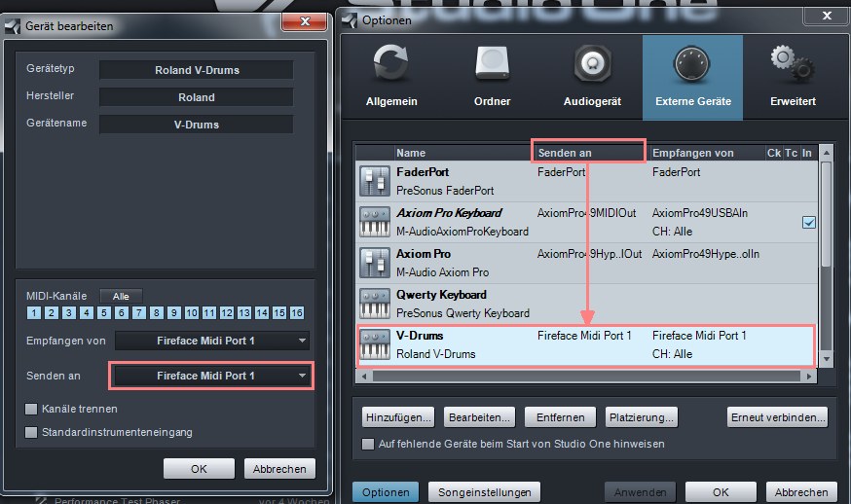
Task: Click the vertical scrollbar of device list
Action: (826, 214)
